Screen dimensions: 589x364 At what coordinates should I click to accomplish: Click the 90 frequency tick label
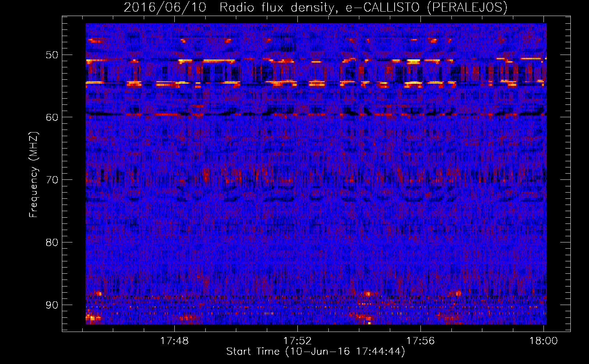pos(52,305)
